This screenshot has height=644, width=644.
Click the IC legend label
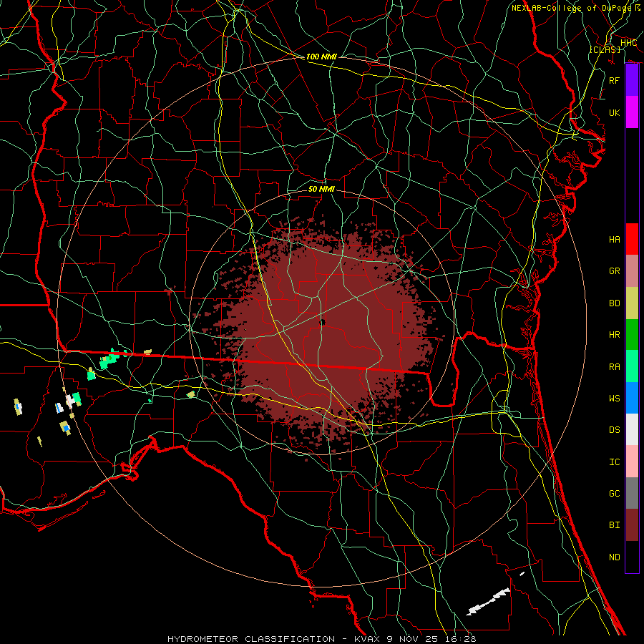[614, 462]
